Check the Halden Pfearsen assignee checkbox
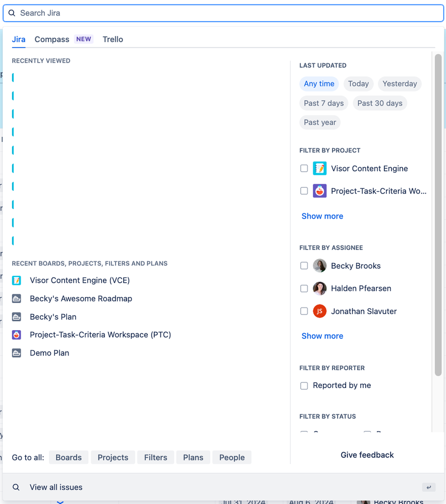Image resolution: width=446 pixels, height=504 pixels. [304, 288]
